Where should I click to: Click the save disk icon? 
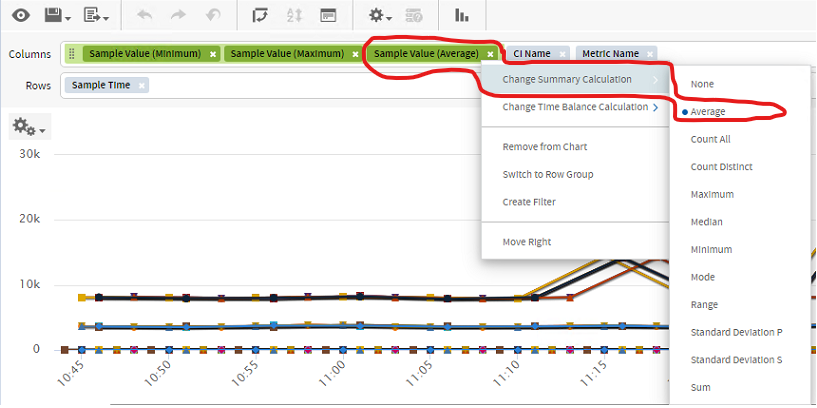pos(52,15)
